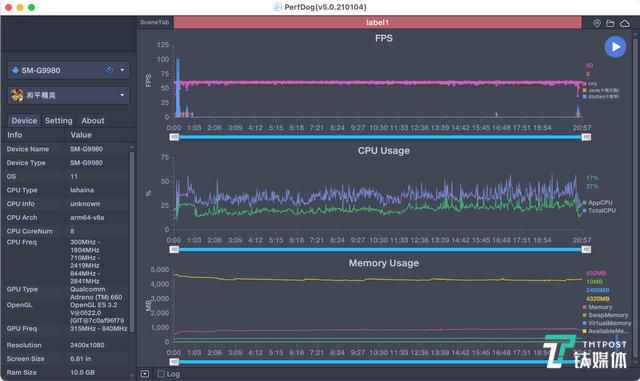
Task: Click FPS chart range slider right handle
Action: click(x=586, y=137)
